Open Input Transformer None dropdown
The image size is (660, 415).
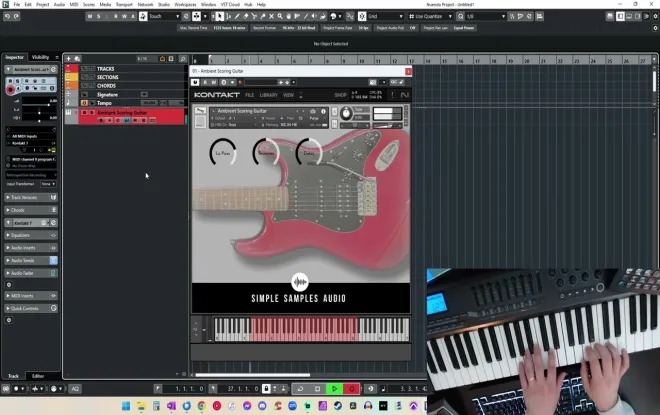tap(48, 184)
